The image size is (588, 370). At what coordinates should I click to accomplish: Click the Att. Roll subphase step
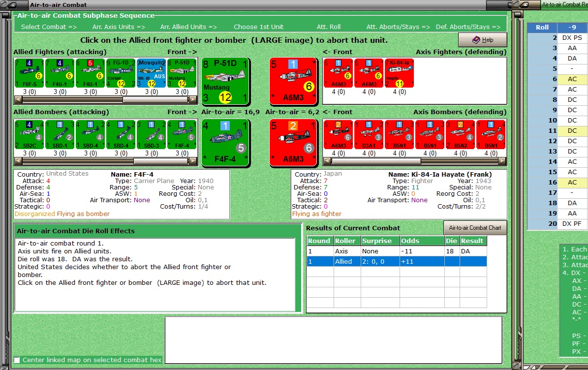329,27
